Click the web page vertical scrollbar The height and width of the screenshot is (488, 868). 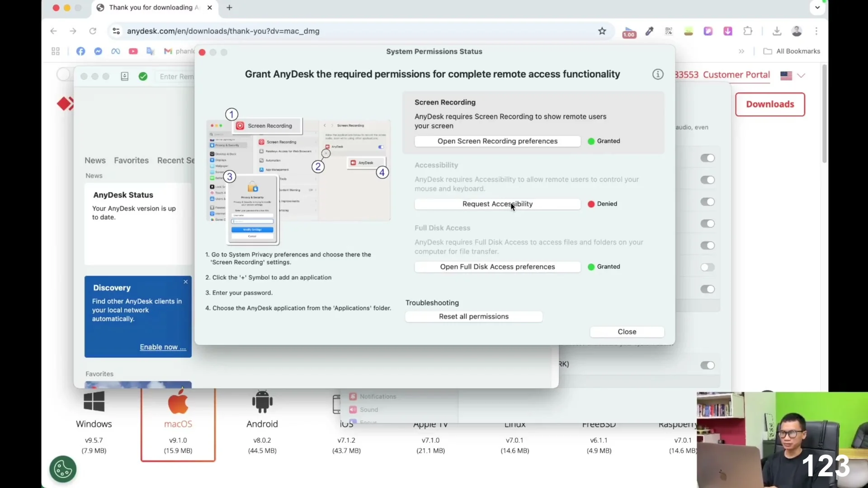(825, 114)
